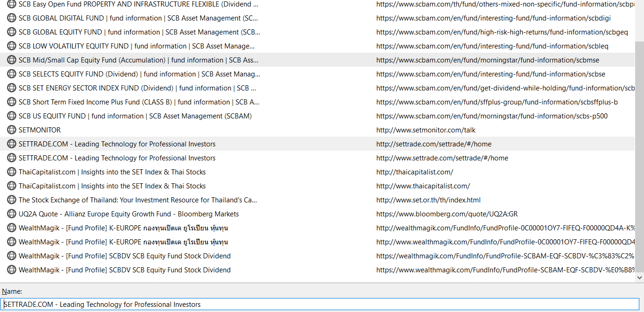Click URL ending fund-information/scbmse
Screen dimensions: 644x312
point(488,60)
